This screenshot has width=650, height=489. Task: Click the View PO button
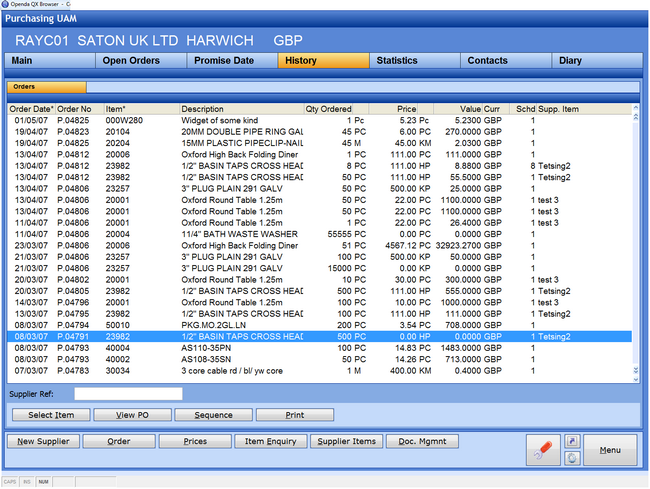pos(132,415)
